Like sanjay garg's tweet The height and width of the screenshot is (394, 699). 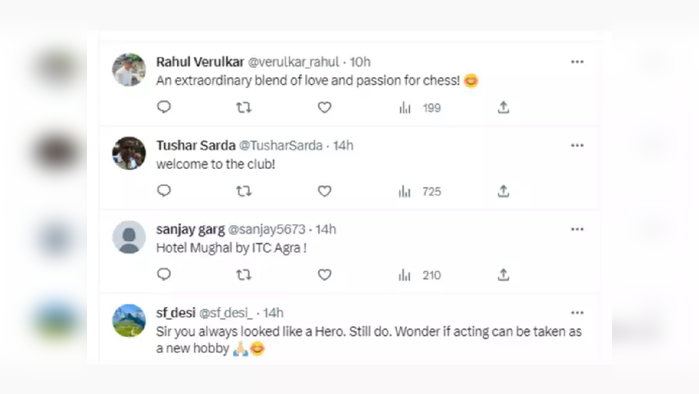click(325, 275)
